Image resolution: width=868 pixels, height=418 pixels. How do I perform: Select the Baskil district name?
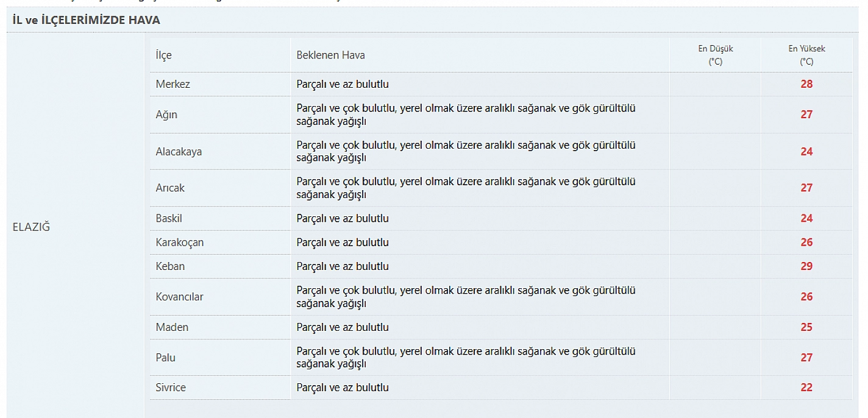tap(169, 218)
